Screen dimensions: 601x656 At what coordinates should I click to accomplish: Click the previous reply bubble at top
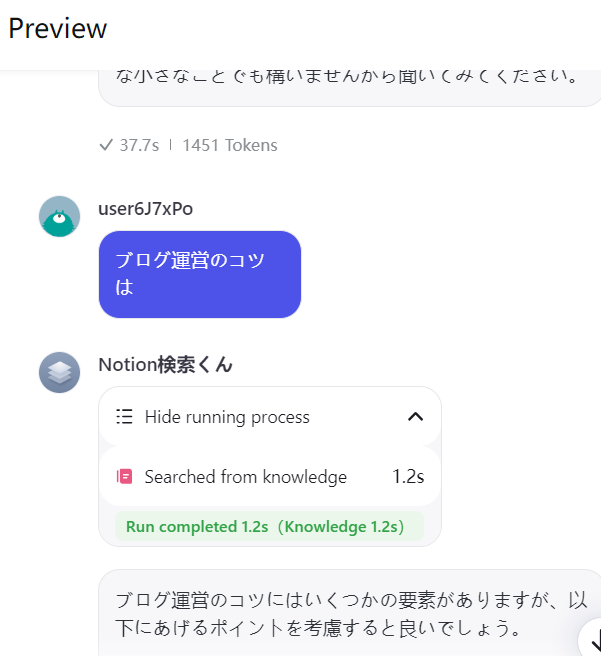pos(350,88)
